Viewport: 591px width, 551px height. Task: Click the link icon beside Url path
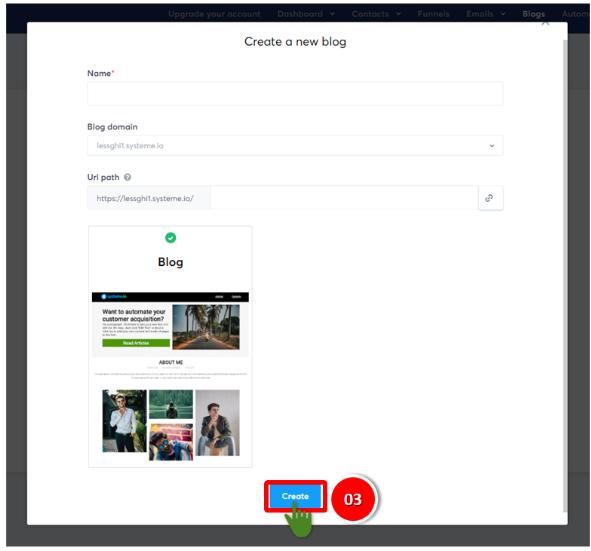[490, 198]
